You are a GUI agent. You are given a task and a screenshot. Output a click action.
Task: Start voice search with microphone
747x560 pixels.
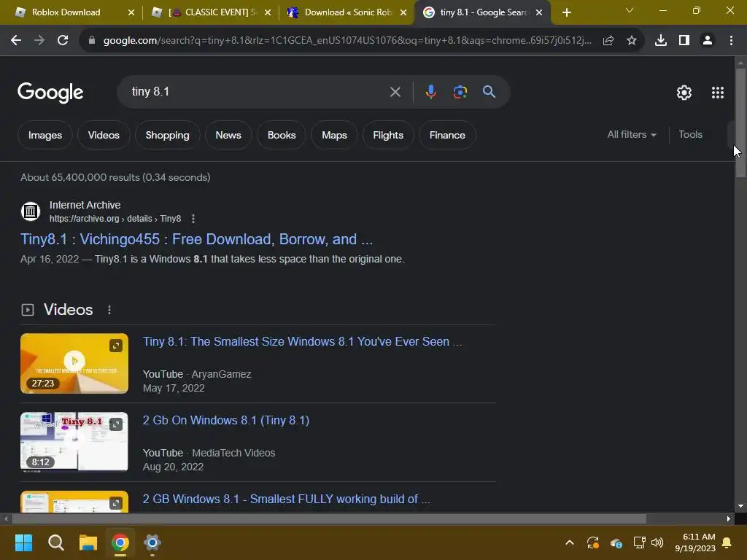click(430, 91)
